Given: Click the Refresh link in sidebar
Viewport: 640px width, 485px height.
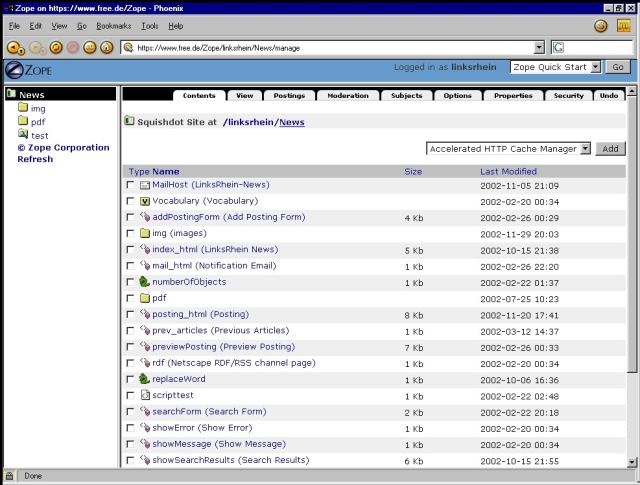Looking at the screenshot, I should pos(35,159).
